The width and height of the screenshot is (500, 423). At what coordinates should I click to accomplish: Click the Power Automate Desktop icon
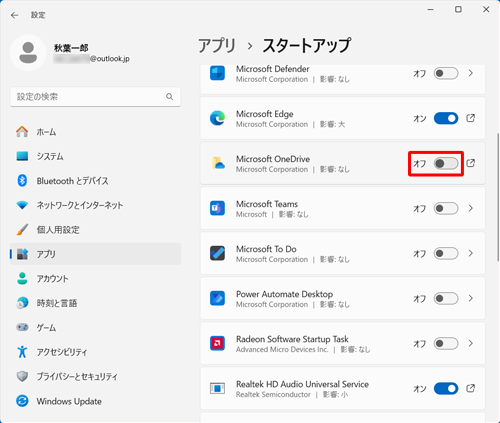[217, 298]
